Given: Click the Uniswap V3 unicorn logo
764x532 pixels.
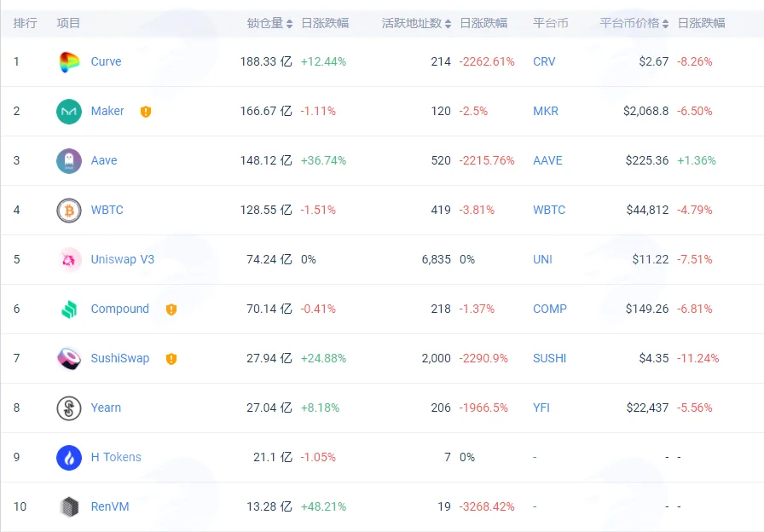Looking at the screenshot, I should pos(69,260).
